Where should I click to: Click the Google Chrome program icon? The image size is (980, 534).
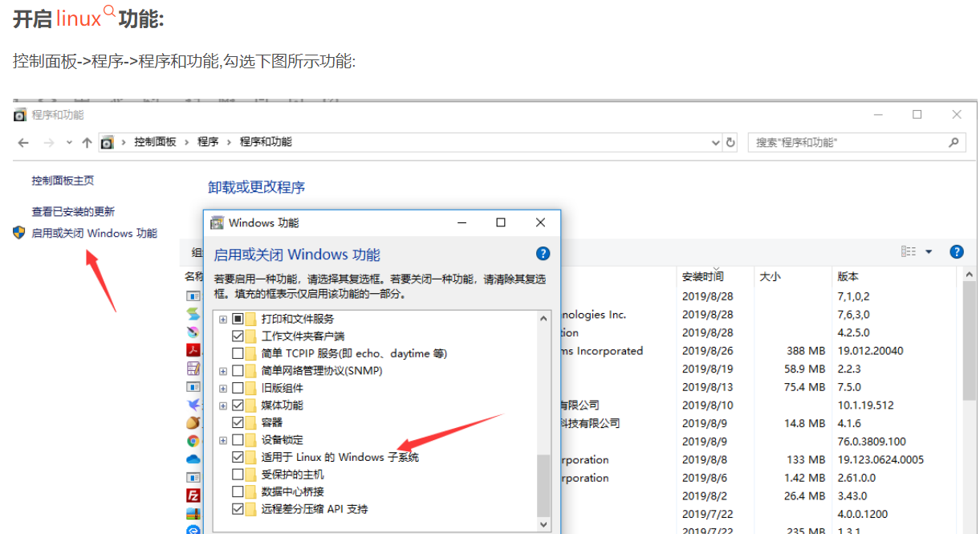tap(191, 440)
